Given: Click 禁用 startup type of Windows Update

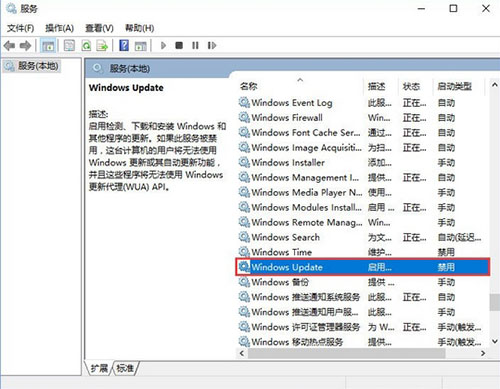Looking at the screenshot, I should (446, 267).
